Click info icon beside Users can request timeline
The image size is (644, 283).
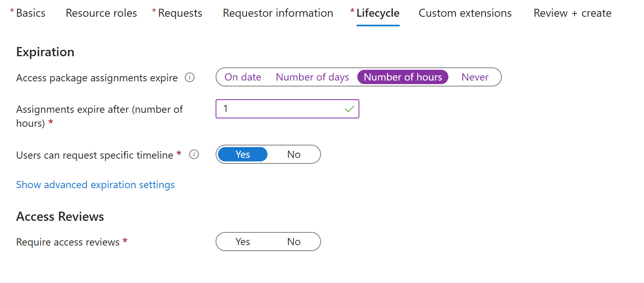click(194, 154)
